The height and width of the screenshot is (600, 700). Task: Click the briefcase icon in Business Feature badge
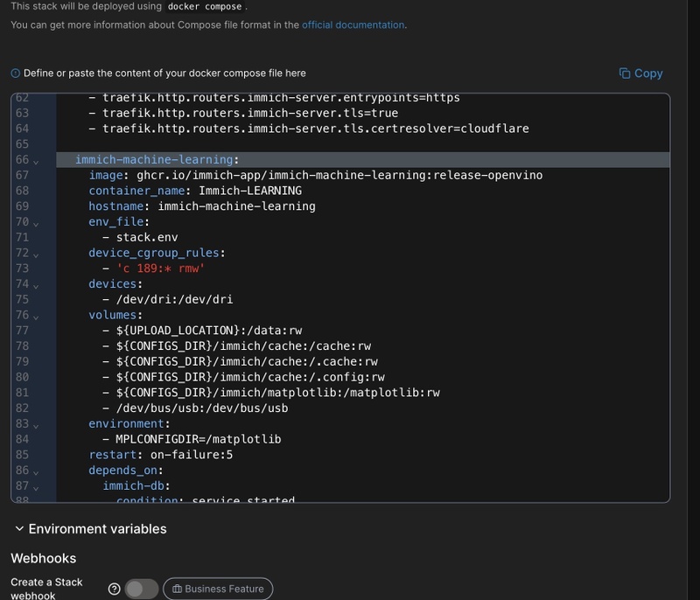pyautogui.click(x=177, y=589)
